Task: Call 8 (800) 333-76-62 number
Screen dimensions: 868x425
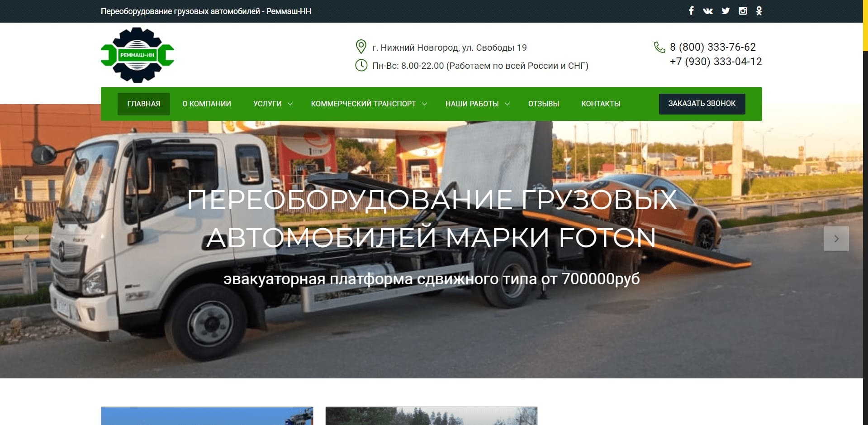Action: tap(713, 47)
